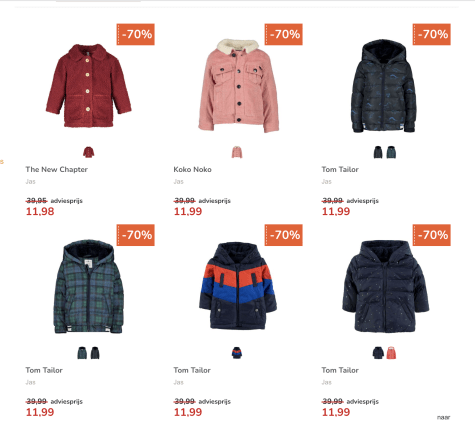475x421 pixels.
Task: Open the pink Koko Noko jacket image
Action: coord(238,86)
